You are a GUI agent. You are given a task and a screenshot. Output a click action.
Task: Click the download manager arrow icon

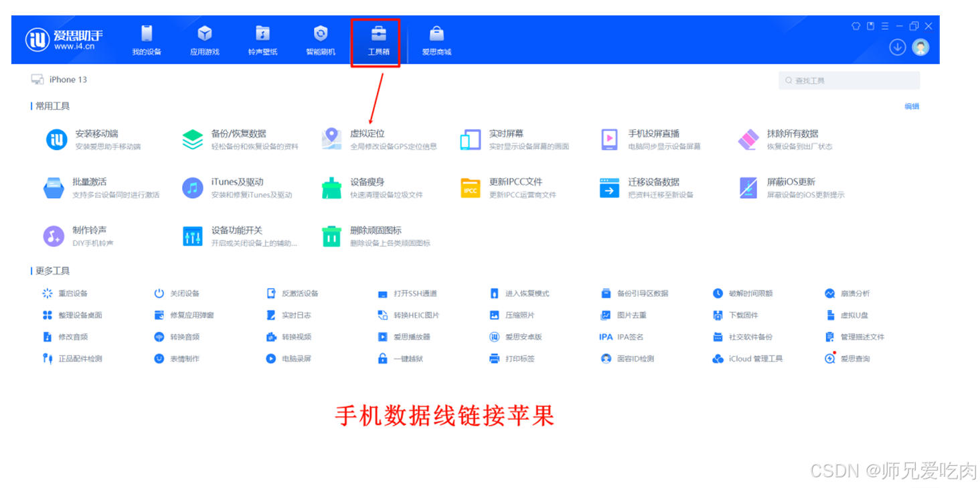tap(897, 47)
